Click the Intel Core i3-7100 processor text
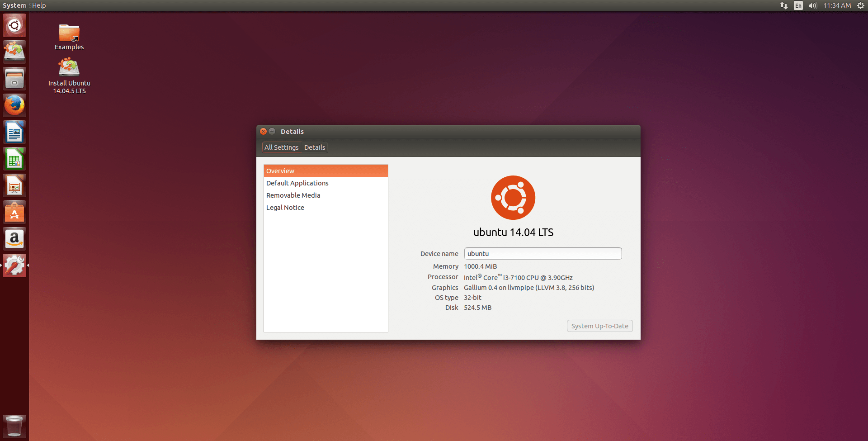This screenshot has height=441, width=868. pos(518,277)
